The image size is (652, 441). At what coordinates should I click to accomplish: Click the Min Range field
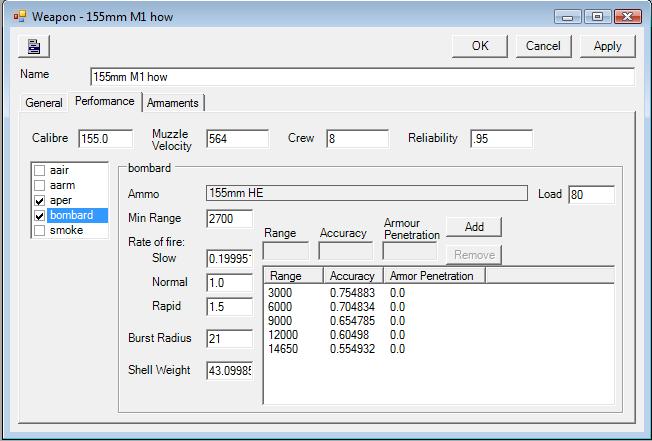pyautogui.click(x=230, y=219)
